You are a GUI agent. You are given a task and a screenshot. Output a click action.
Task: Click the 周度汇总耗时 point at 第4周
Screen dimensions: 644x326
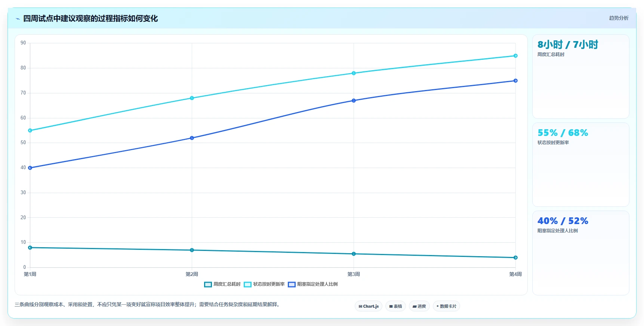tap(515, 258)
